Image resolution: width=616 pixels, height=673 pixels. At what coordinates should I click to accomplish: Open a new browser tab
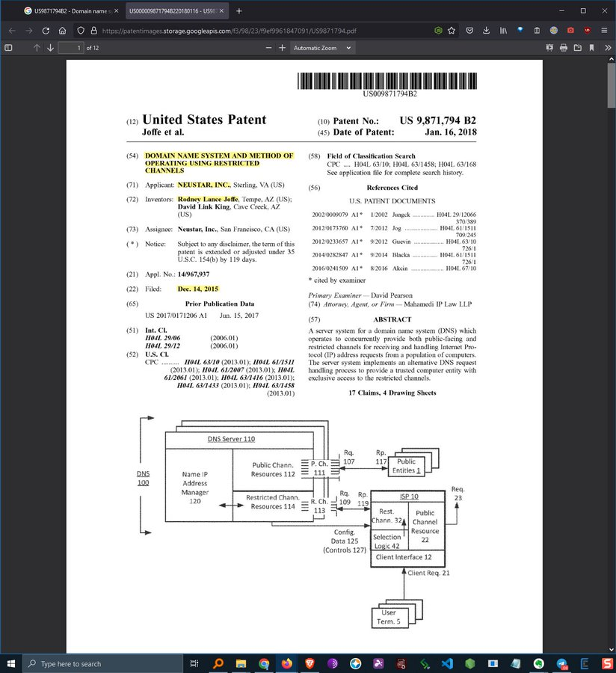click(239, 11)
